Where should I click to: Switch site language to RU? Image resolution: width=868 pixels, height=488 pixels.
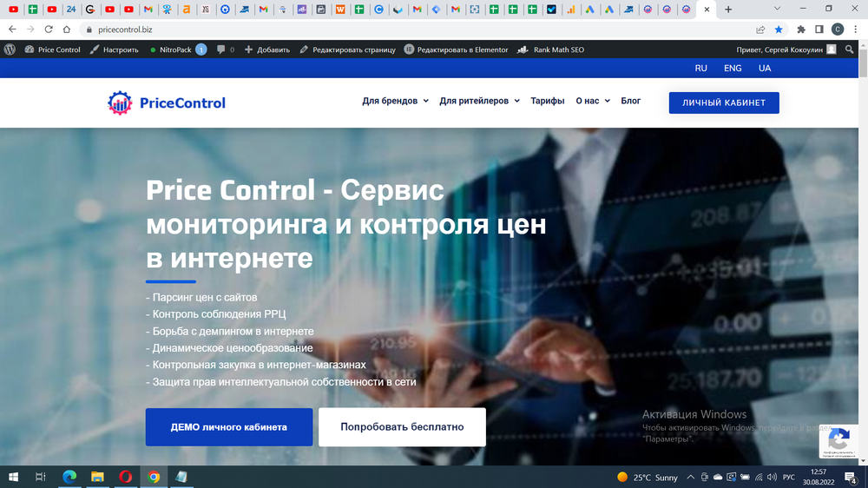[700, 68]
